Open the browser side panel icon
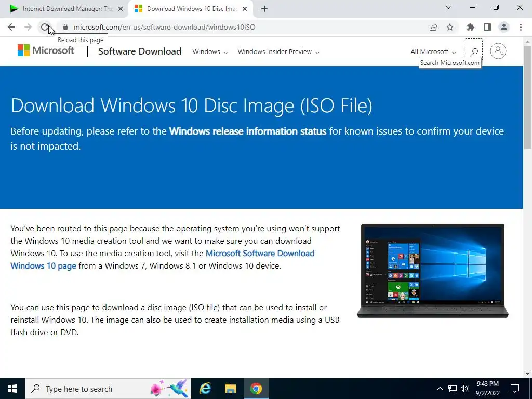 pos(487,27)
